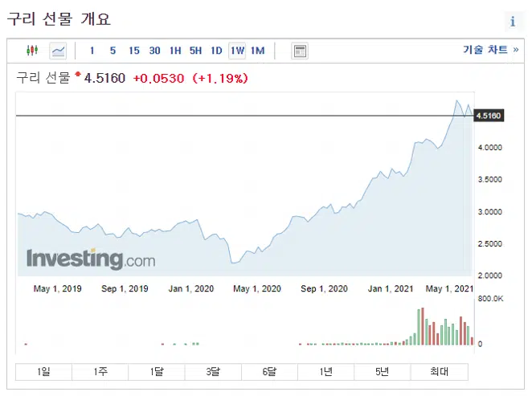Select the 5 minute interval
532x396 pixels.
tap(113, 51)
